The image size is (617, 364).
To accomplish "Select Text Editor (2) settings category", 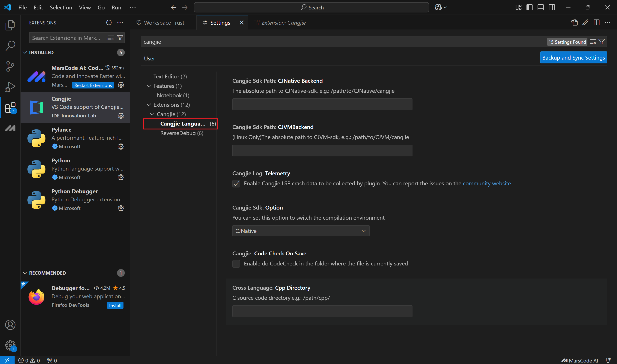I will [x=170, y=76].
